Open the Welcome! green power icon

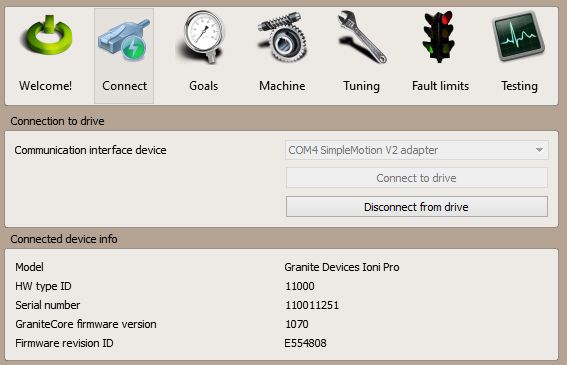(x=46, y=35)
